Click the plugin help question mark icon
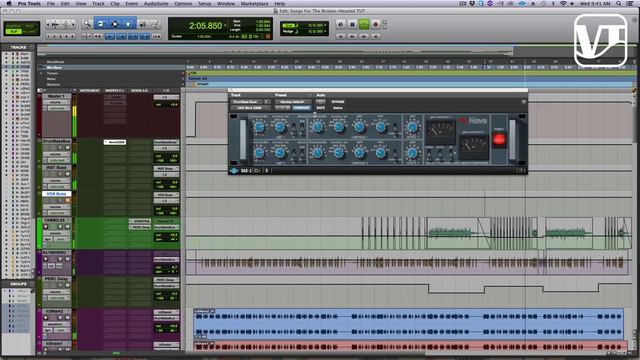This screenshot has width=640, height=360. point(521,171)
